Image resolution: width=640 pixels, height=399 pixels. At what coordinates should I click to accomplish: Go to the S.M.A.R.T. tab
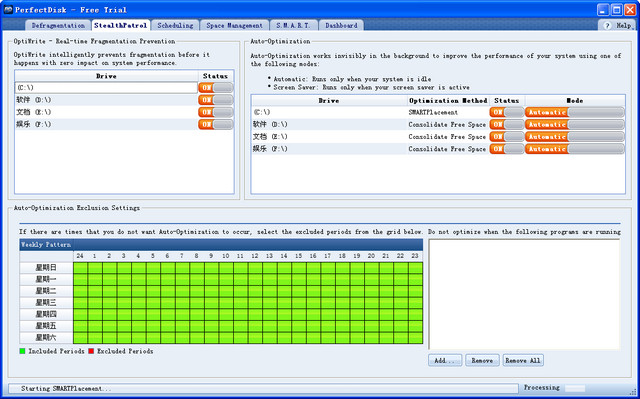(x=293, y=25)
